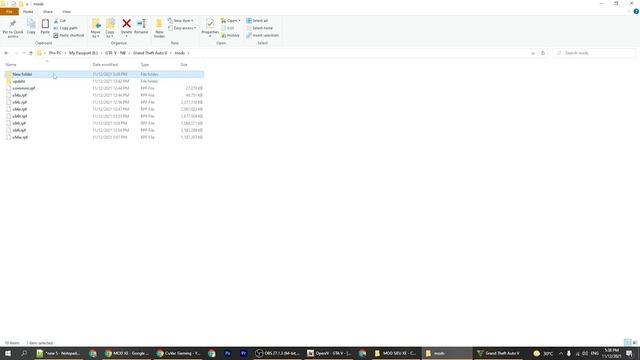Screen dimensions: 640x360
Task: Select the update folder row
Action: pyautogui.click(x=104, y=81)
